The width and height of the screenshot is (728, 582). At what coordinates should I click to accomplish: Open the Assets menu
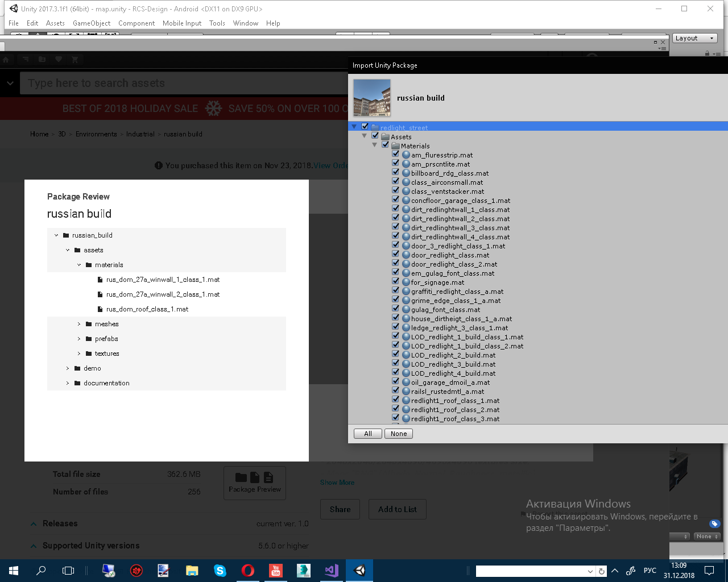tap(55, 23)
